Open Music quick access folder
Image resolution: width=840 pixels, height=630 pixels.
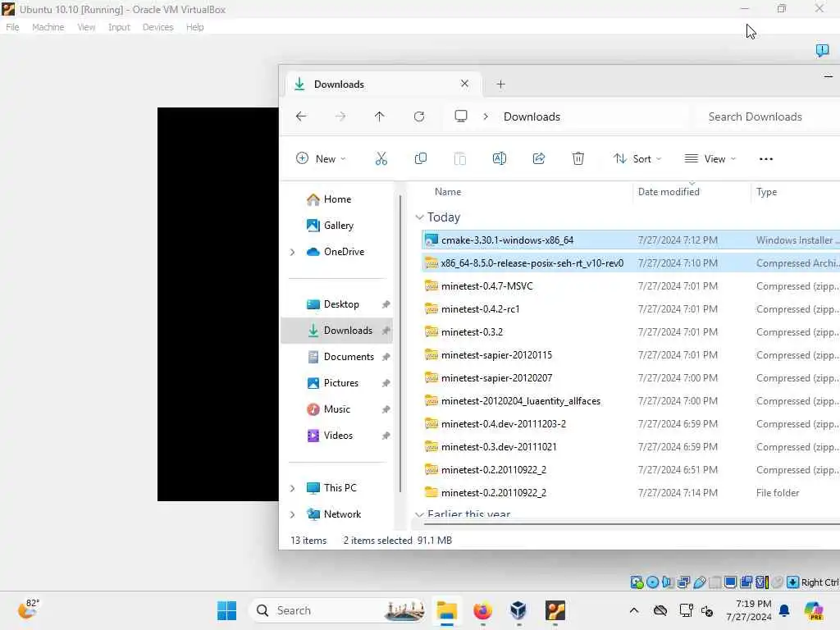coord(336,409)
